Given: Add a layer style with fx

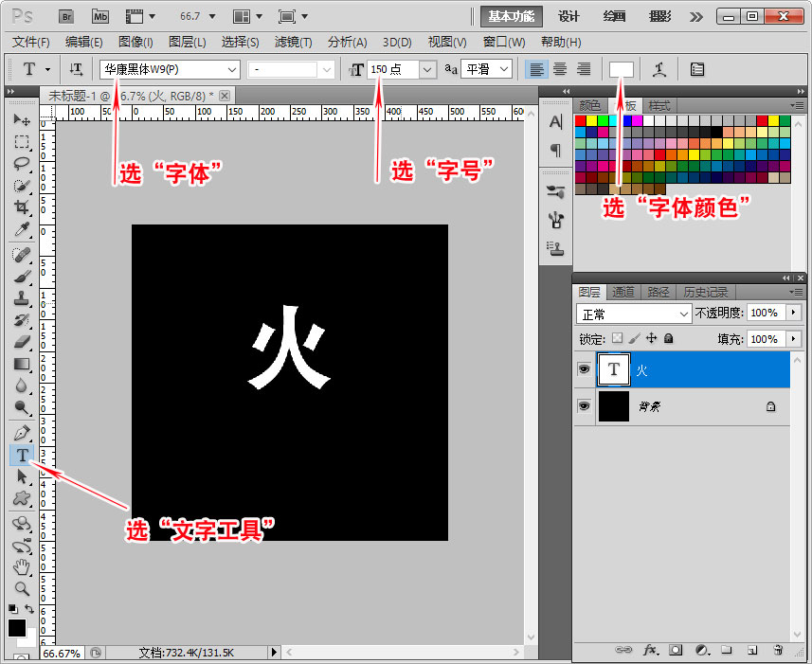Looking at the screenshot, I should (x=650, y=650).
